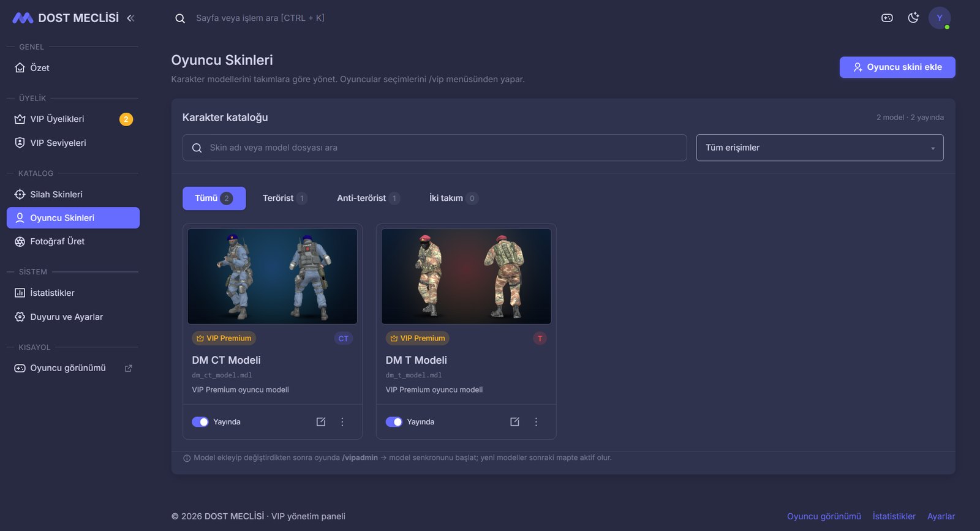Open footer Oyuncu görünümü link
This screenshot has width=980, height=531.
pos(824,516)
